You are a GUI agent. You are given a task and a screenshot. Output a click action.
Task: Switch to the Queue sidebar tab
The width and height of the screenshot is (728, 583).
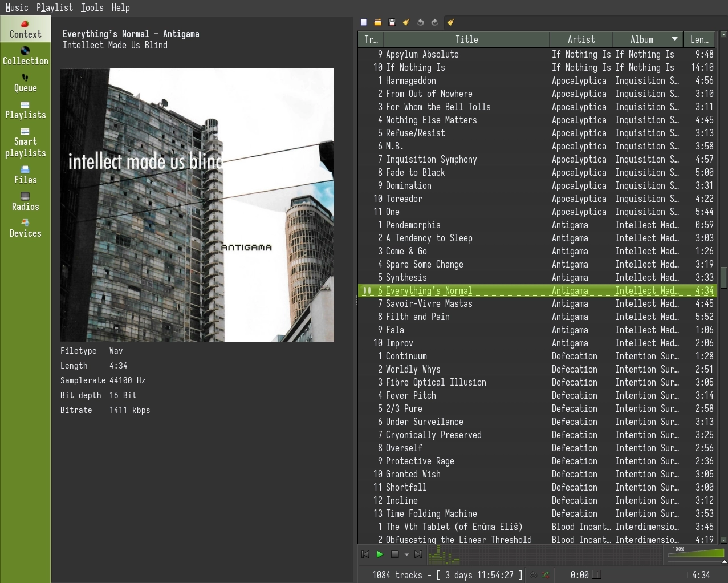tap(25, 83)
